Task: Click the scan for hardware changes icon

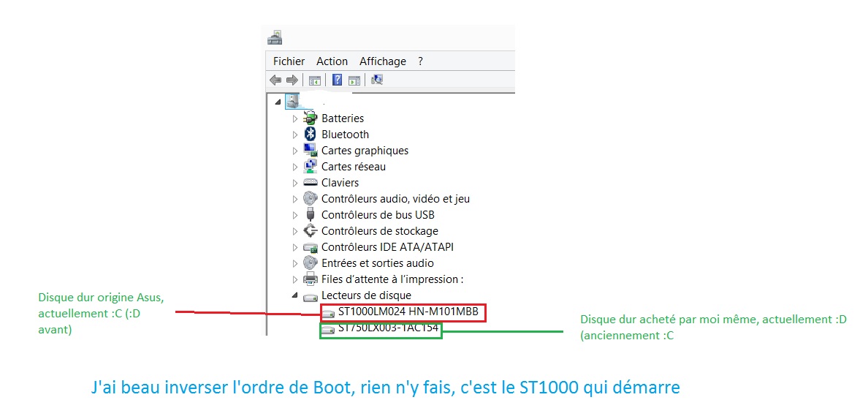Action: (x=377, y=80)
